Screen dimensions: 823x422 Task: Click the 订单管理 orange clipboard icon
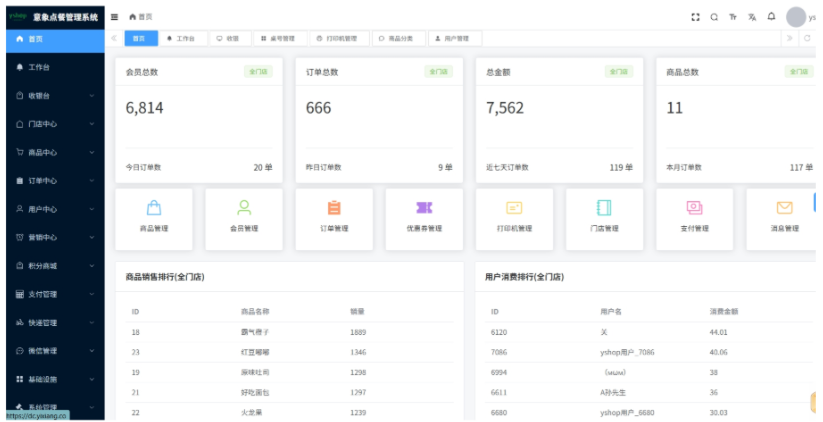click(x=334, y=208)
